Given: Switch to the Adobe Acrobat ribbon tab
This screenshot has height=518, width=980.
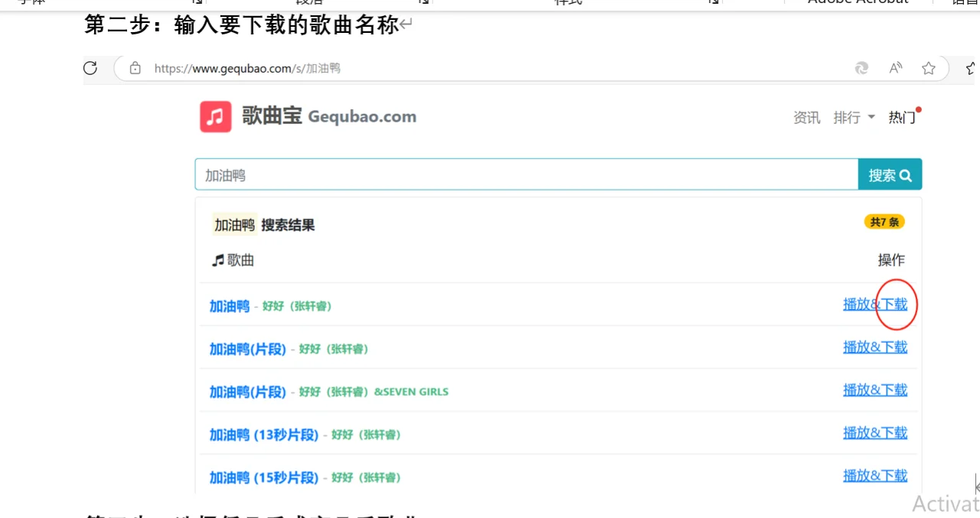Looking at the screenshot, I should (857, 3).
